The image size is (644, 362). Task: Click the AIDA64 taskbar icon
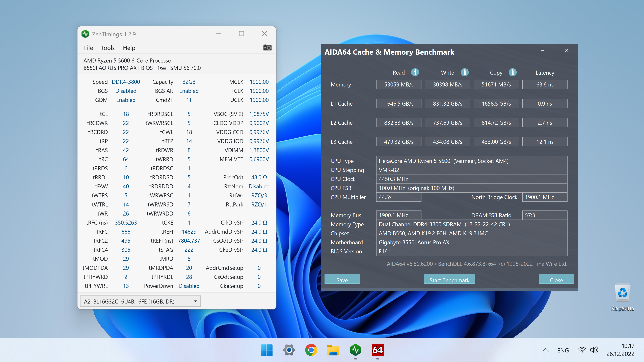point(378,350)
